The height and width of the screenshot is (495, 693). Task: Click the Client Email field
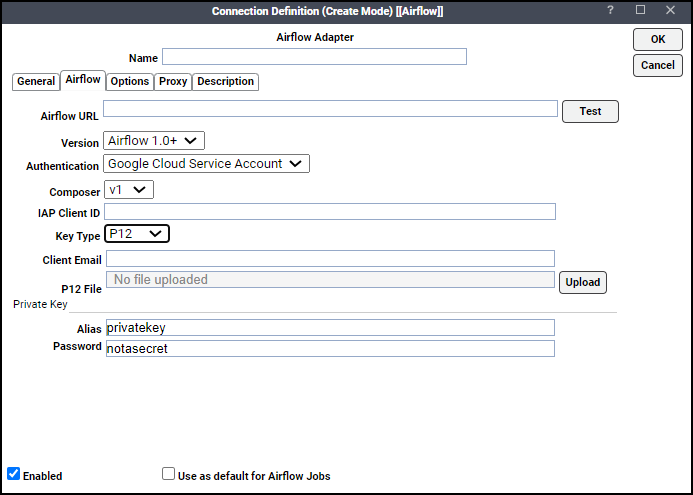point(330,259)
